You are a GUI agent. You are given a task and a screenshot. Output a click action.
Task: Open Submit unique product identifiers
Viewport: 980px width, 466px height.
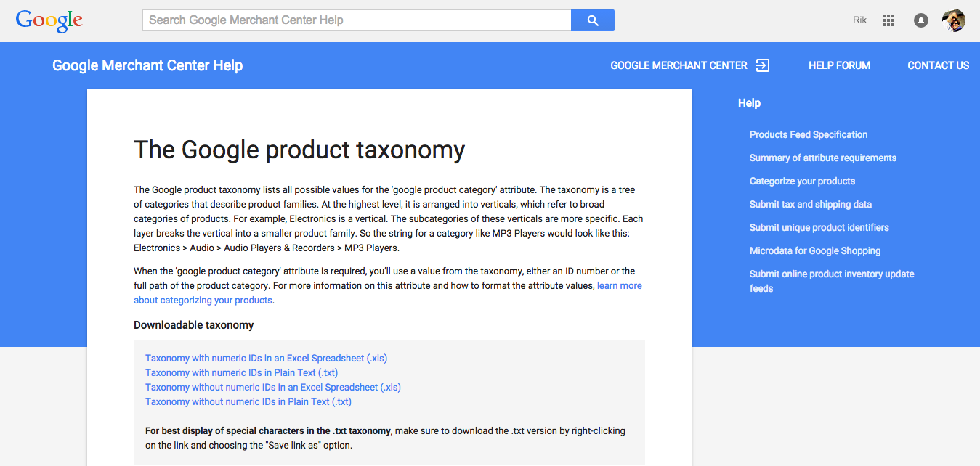(819, 227)
